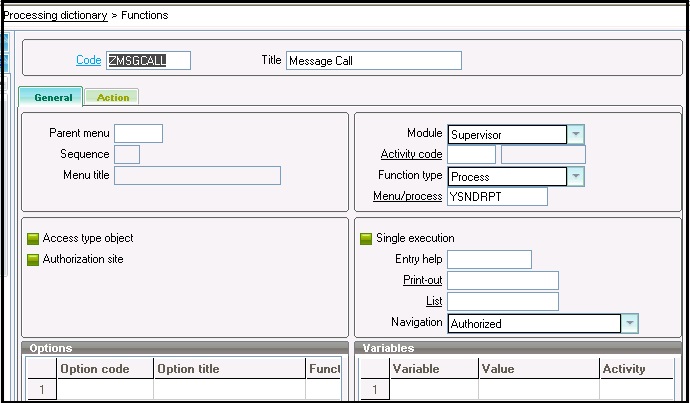Click the Variable cell in row 1

[434, 389]
